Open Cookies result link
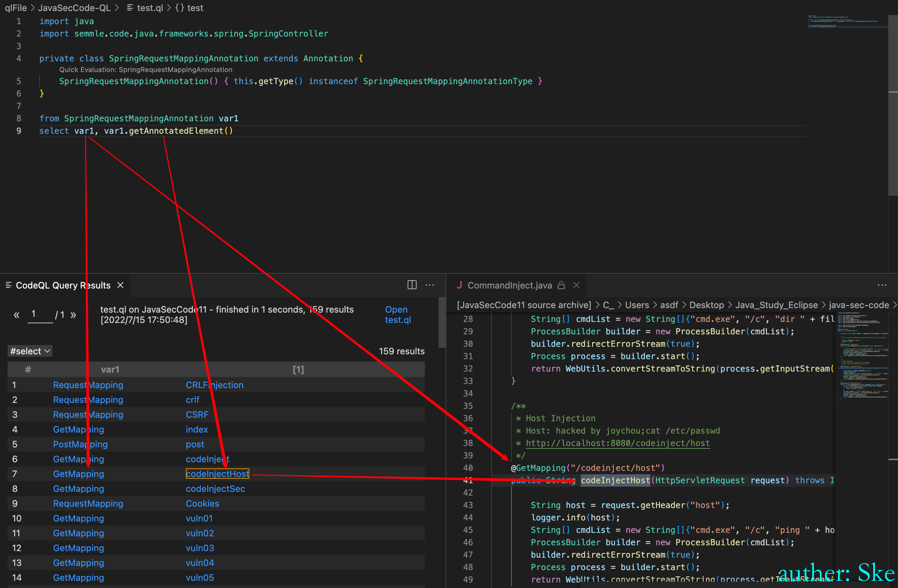The height and width of the screenshot is (588, 898). (x=202, y=504)
